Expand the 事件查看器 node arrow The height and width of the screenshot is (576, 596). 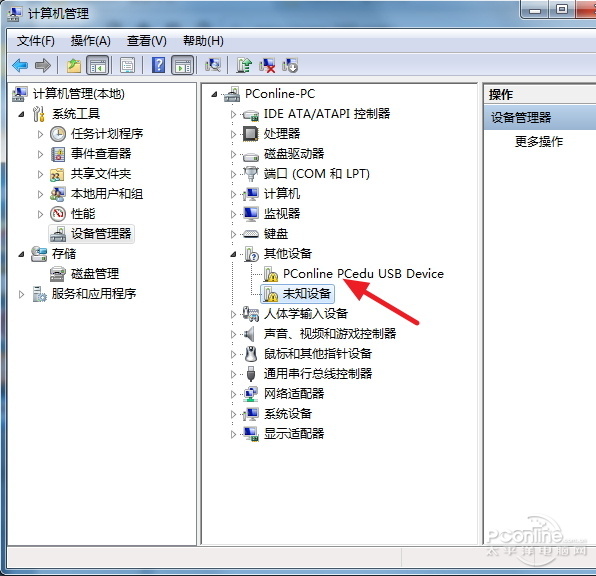(x=40, y=154)
